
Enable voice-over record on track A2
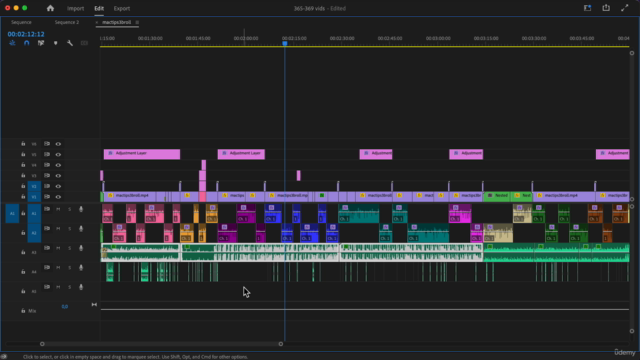coord(81,229)
